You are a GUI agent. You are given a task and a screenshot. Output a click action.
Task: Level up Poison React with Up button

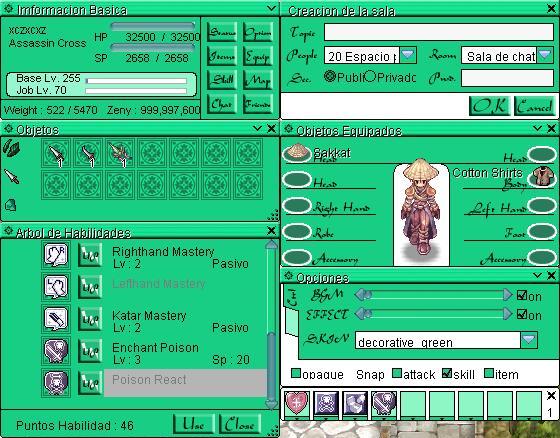pyautogui.click(x=90, y=383)
